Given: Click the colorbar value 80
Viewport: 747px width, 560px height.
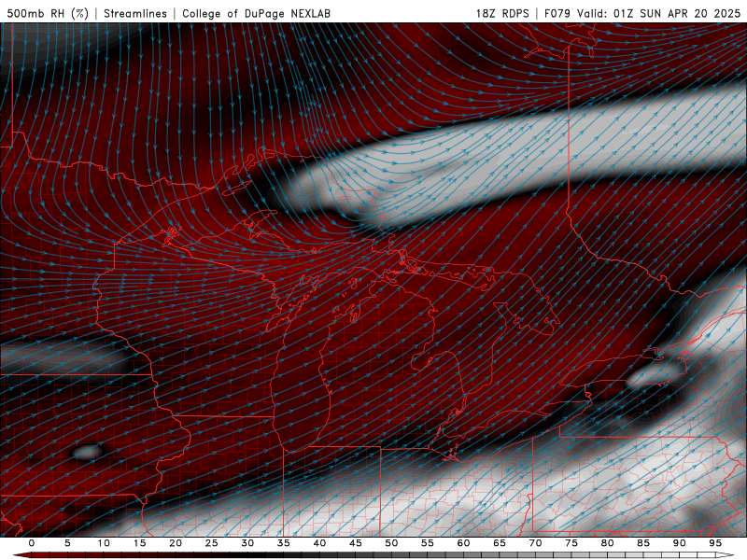Looking at the screenshot, I should pos(608,543).
